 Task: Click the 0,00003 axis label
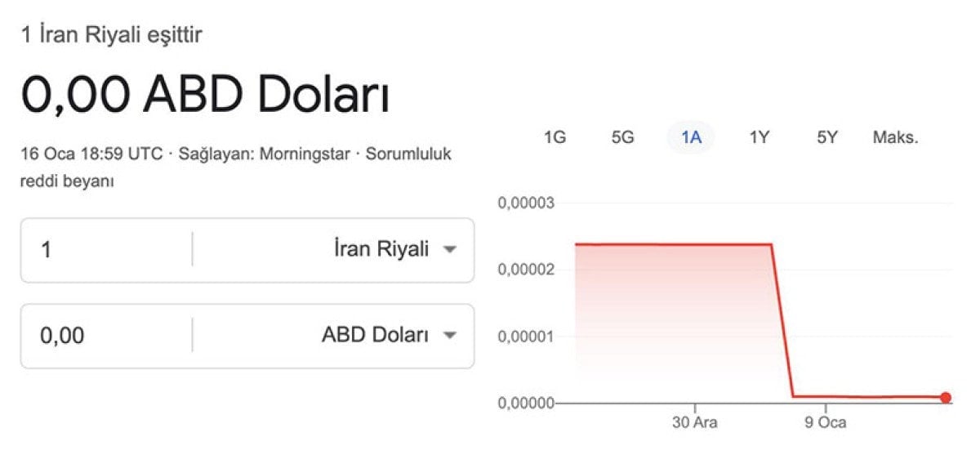pyautogui.click(x=526, y=203)
